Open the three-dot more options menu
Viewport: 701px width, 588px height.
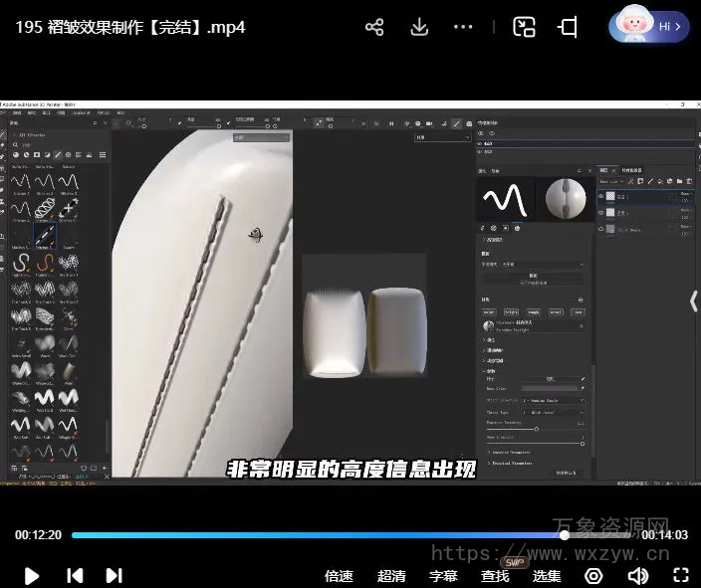(465, 27)
